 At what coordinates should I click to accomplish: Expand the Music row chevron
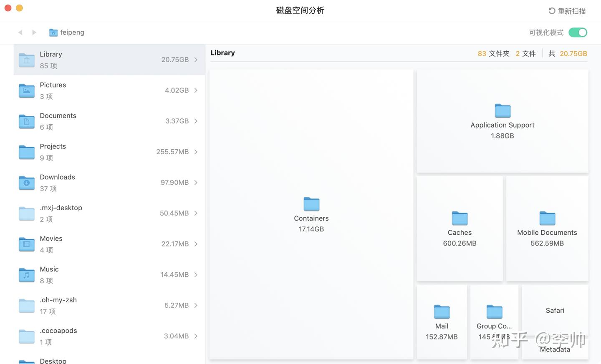(196, 275)
